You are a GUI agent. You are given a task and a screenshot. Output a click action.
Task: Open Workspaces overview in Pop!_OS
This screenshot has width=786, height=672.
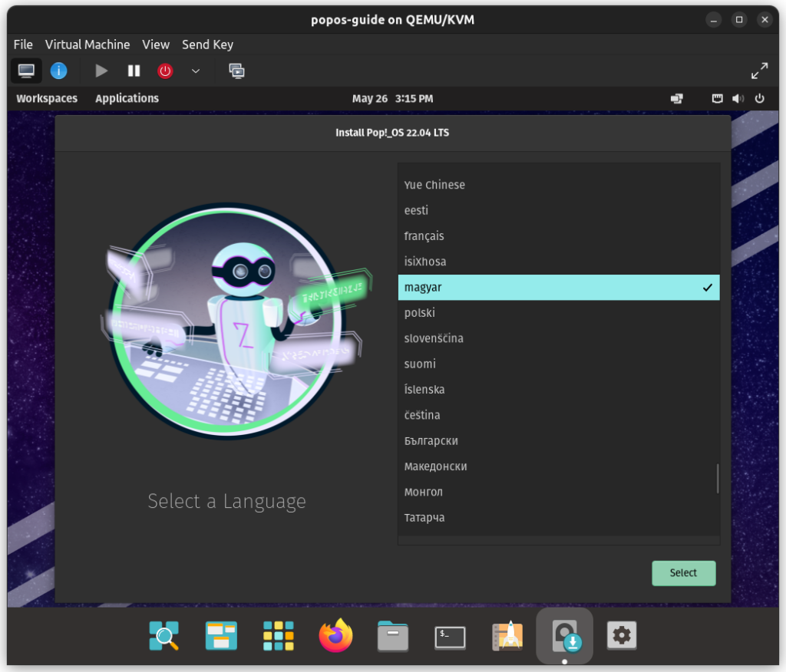47,98
